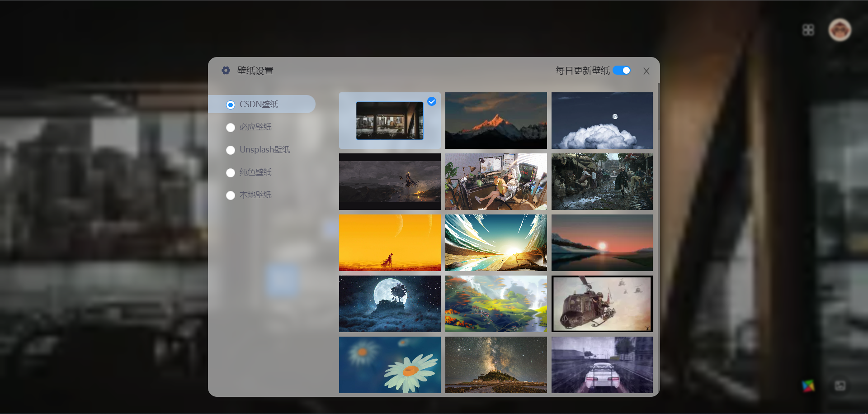868x414 pixels.
Task: Choose the orange desert planet wallpaper
Action: 390,243
